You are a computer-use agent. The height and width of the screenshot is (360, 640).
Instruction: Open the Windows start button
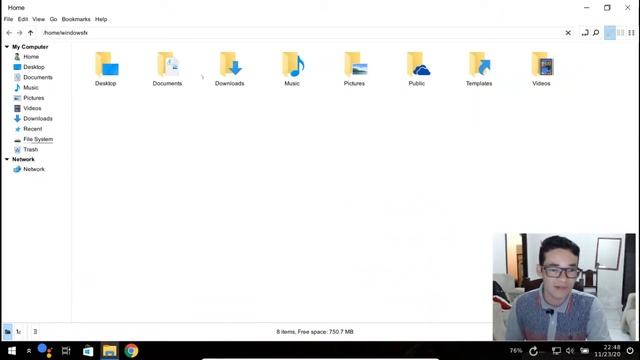point(11,351)
